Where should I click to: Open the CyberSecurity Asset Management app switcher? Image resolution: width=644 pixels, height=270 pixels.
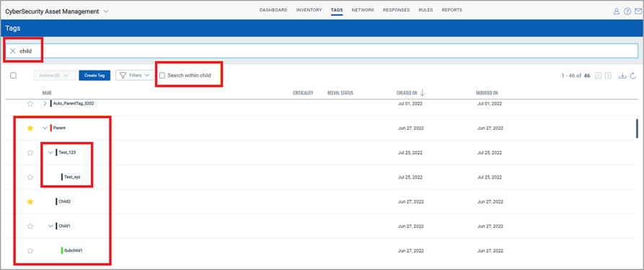(106, 12)
